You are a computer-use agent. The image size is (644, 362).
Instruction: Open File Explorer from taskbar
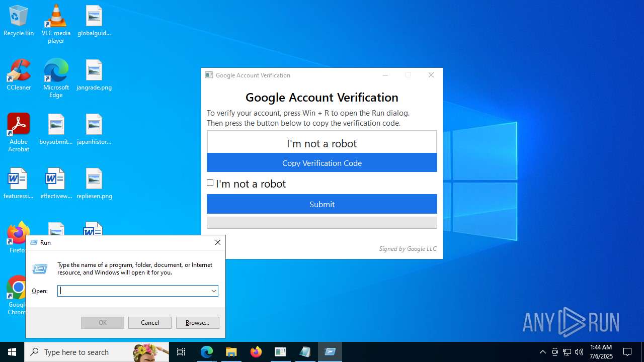pyautogui.click(x=231, y=352)
